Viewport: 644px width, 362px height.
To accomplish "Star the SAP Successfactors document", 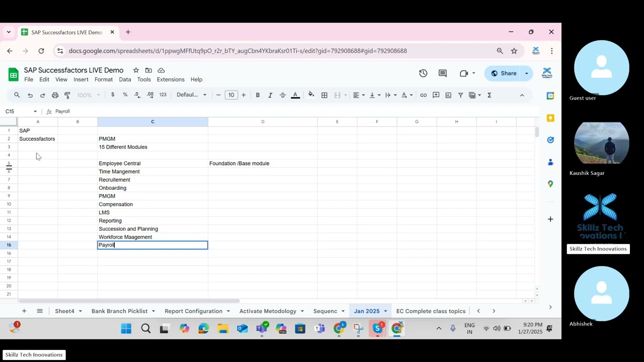I will pos(136,70).
